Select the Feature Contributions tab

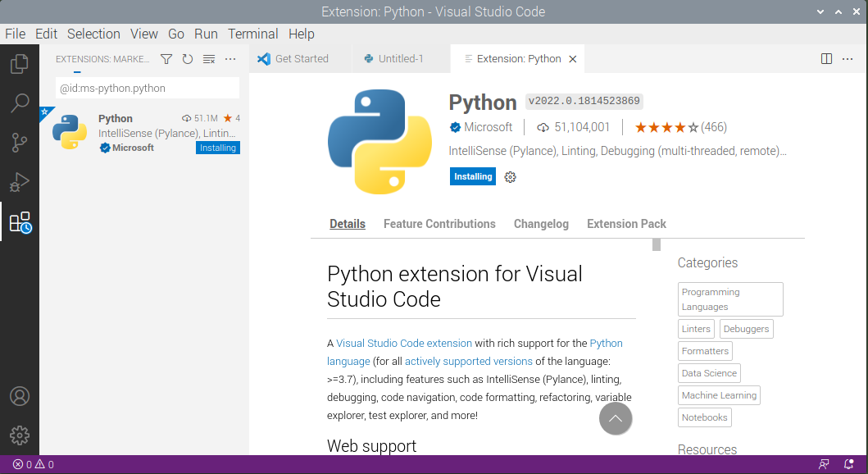pos(439,224)
